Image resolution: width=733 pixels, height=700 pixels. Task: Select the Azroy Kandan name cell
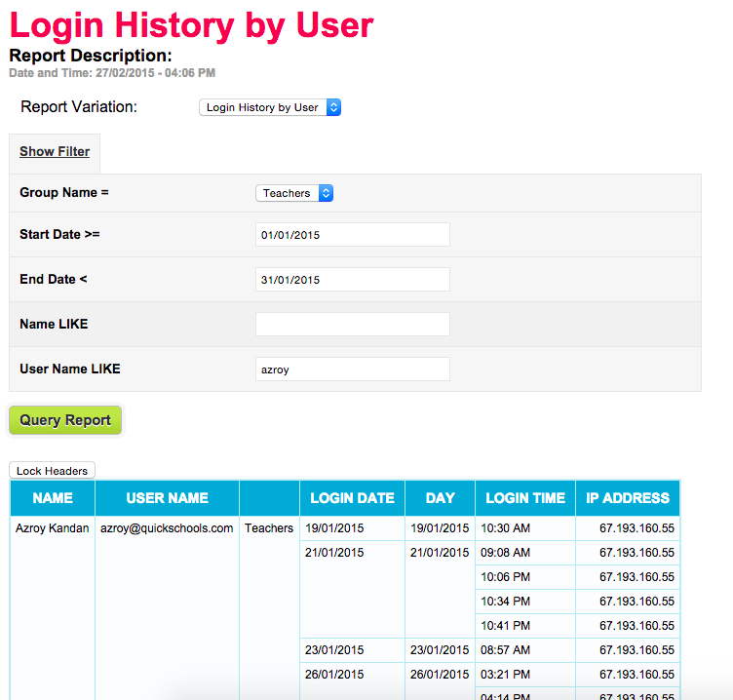(53, 528)
